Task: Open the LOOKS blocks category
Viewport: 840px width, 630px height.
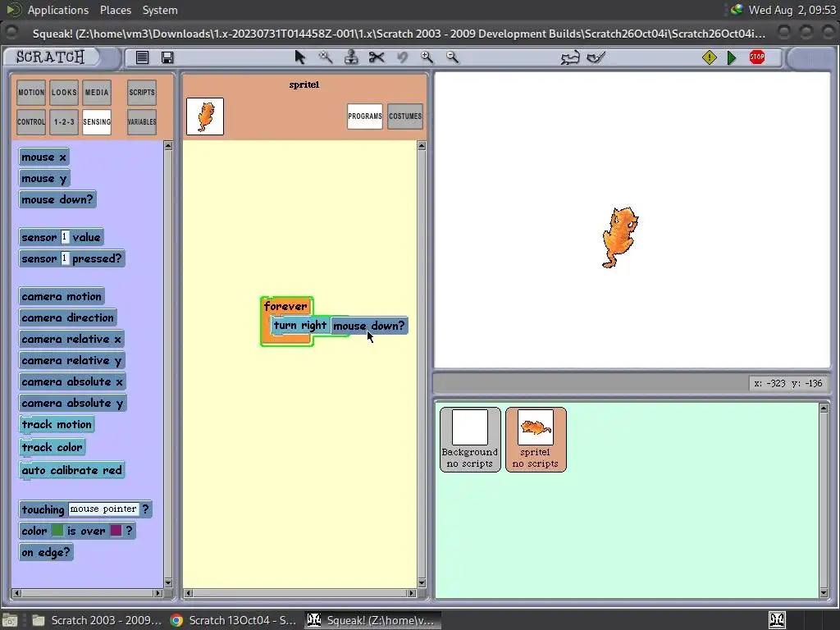Action: [x=64, y=93]
